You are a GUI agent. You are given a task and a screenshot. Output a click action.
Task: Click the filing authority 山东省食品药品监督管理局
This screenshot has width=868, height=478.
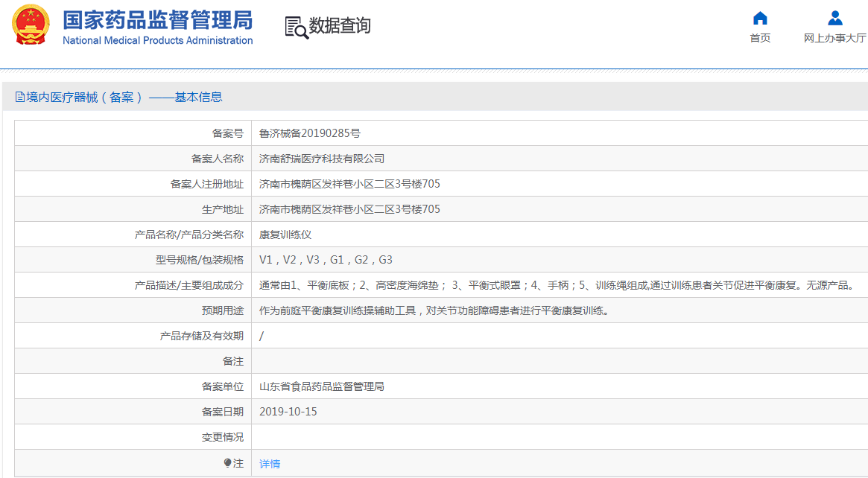point(322,386)
